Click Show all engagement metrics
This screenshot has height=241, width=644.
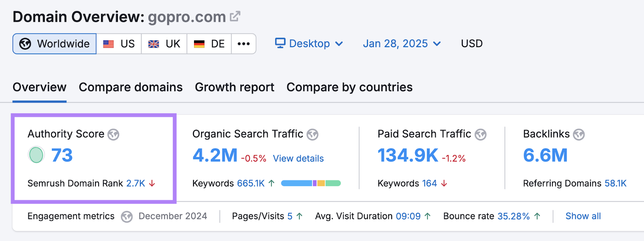click(x=583, y=216)
